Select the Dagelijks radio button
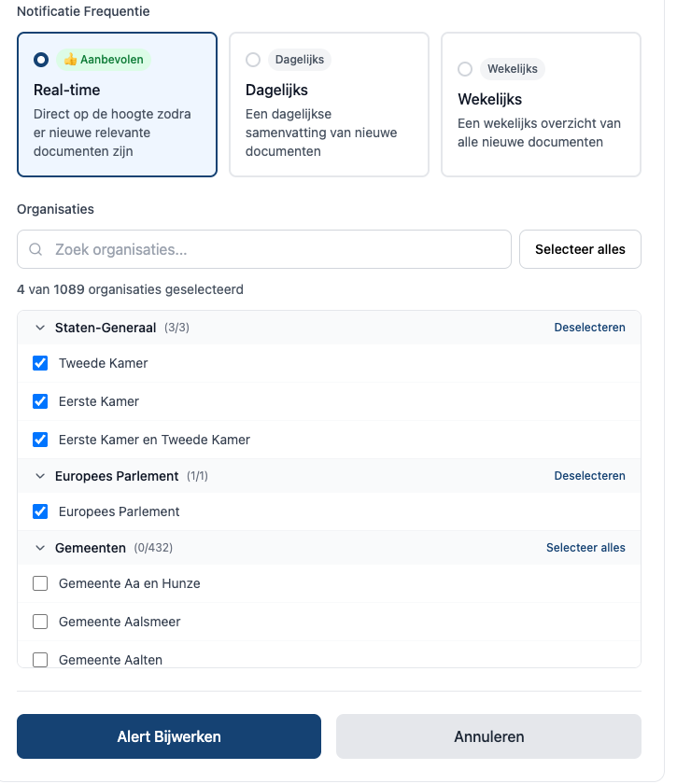Viewport: 677px width, 784px height. tap(253, 60)
